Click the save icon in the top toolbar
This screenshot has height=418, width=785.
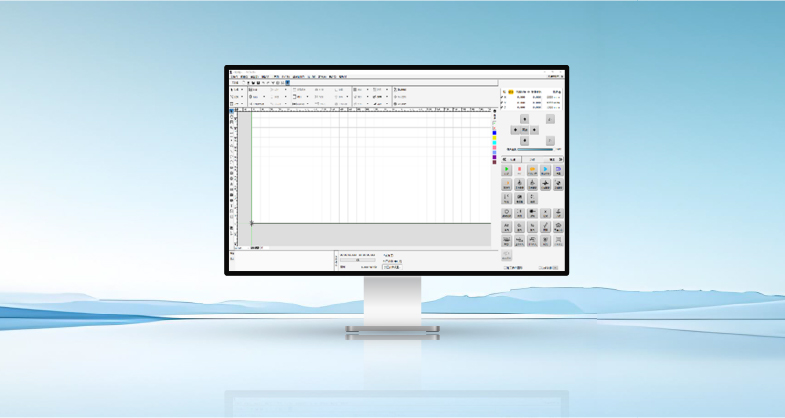[256, 82]
